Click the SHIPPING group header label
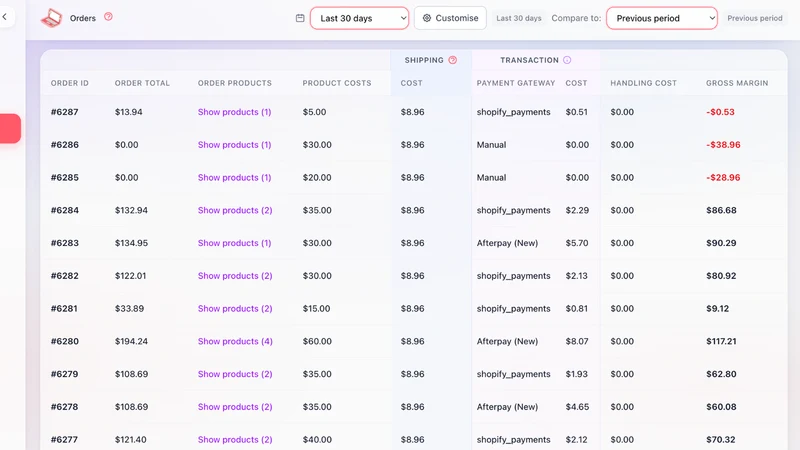Image resolution: width=800 pixels, height=450 pixels. click(424, 60)
